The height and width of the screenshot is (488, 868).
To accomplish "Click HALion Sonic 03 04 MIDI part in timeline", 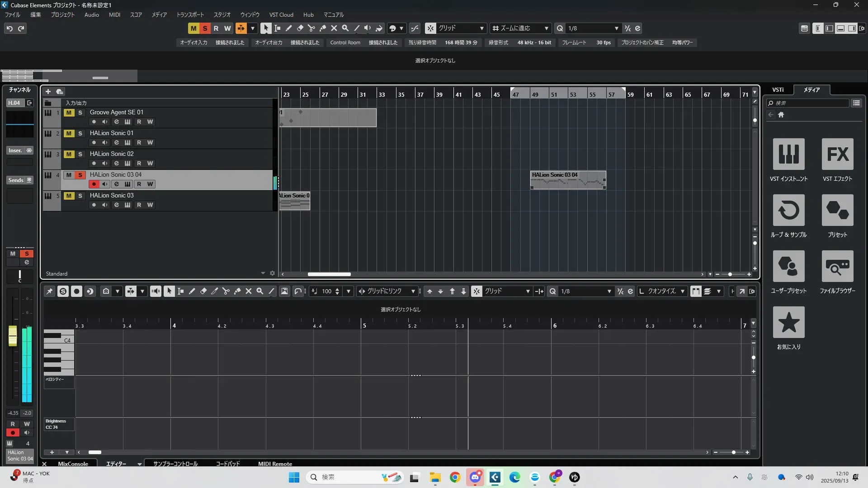I will coord(568,180).
